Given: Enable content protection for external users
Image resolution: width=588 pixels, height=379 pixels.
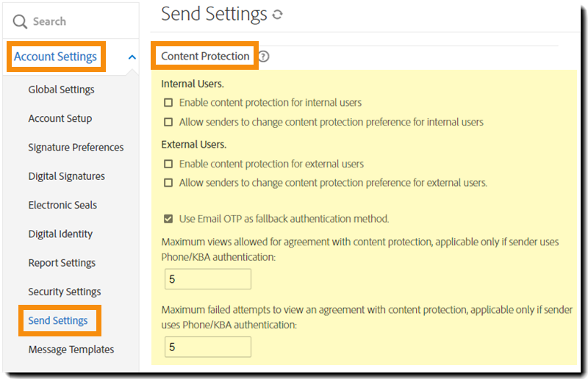Looking at the screenshot, I should pos(168,164).
